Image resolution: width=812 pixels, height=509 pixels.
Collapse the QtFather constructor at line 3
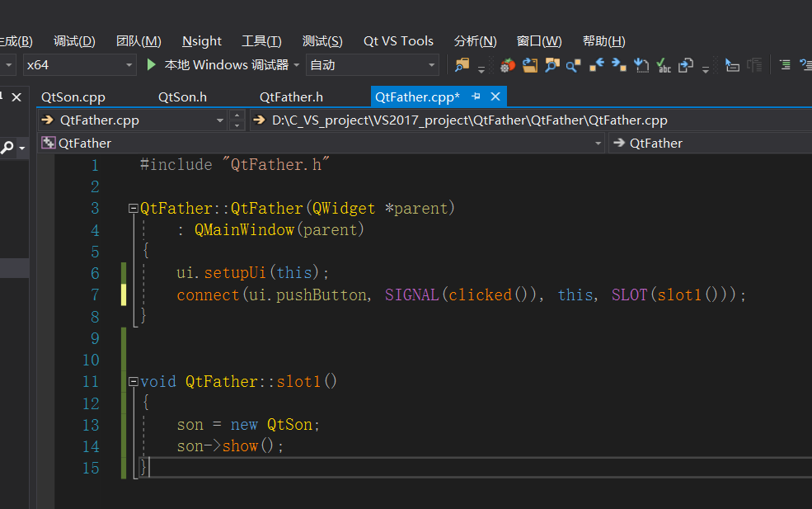pos(133,208)
